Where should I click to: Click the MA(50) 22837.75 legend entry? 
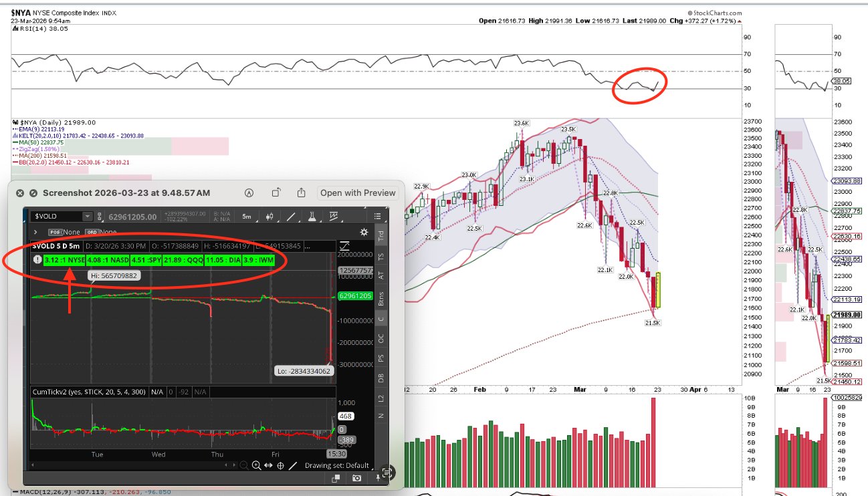[x=37, y=142]
